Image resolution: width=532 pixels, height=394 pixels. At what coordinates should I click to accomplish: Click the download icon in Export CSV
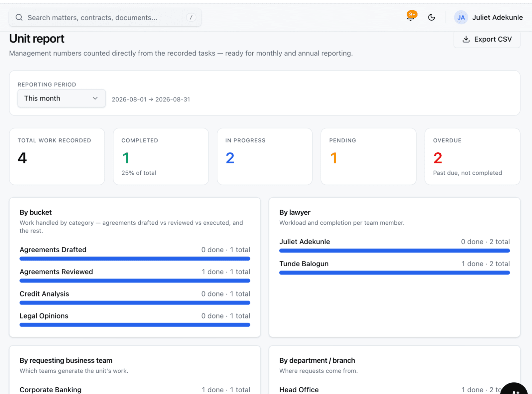click(x=466, y=39)
